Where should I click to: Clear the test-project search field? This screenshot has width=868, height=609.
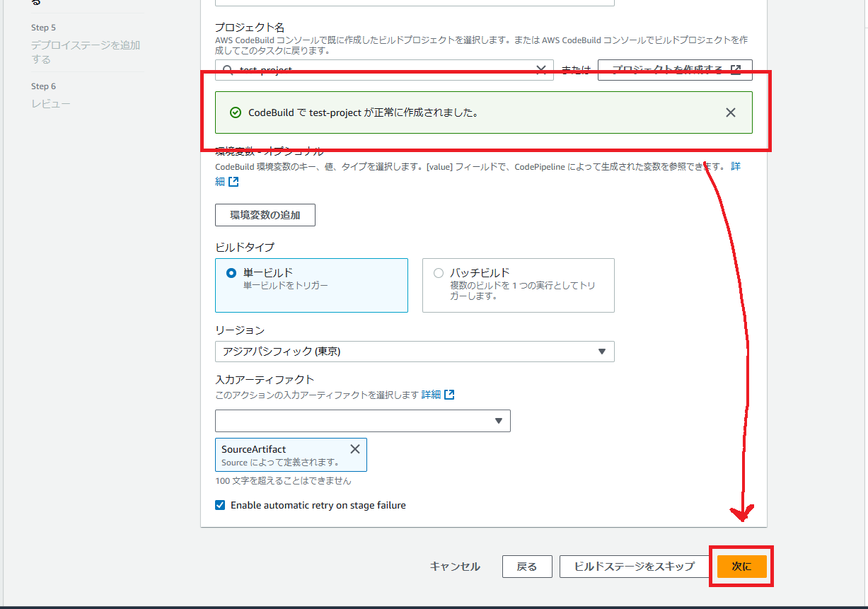(541, 69)
